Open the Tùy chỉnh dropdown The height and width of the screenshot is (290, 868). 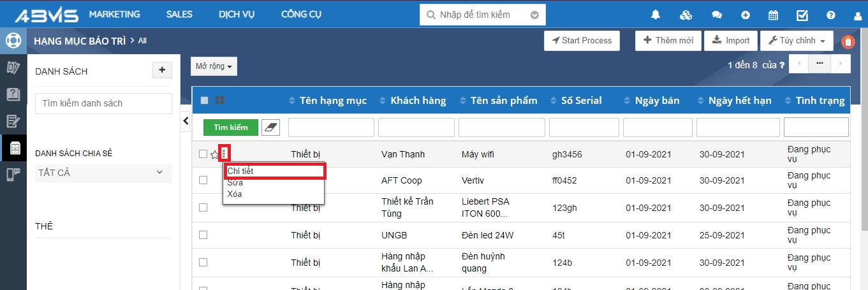[x=797, y=41]
